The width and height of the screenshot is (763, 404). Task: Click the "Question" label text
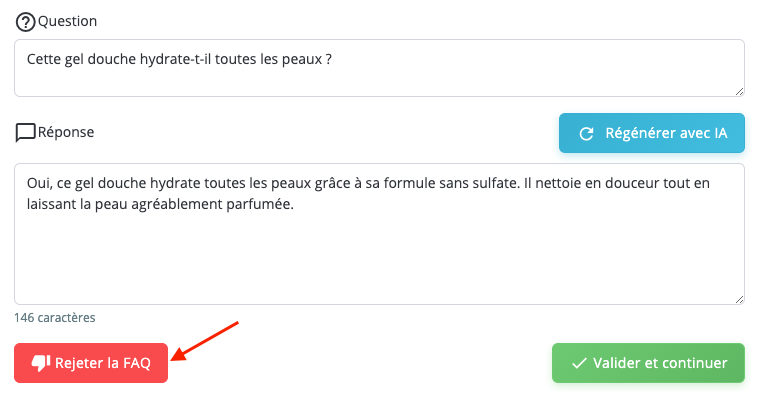point(68,21)
